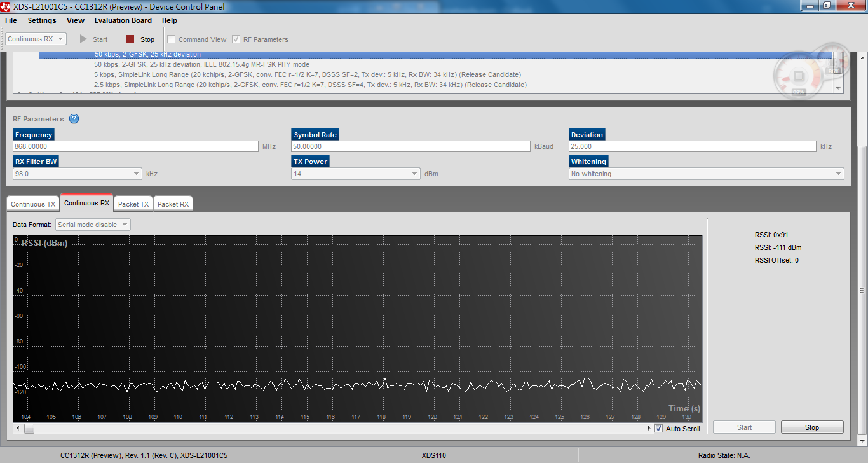Toggle the RF Parameters checkbox
Screen dimensions: 868x463
[x=236, y=39]
